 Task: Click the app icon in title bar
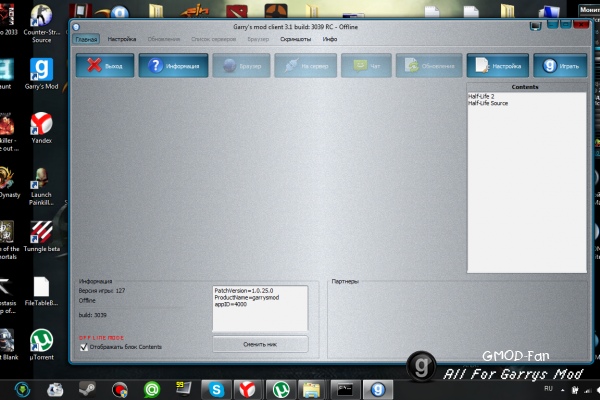click(76, 27)
